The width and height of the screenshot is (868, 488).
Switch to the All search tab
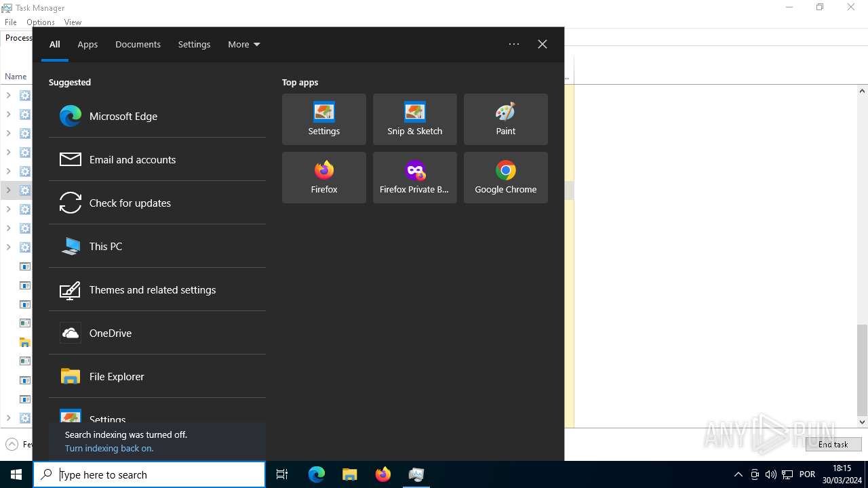pyautogui.click(x=55, y=44)
